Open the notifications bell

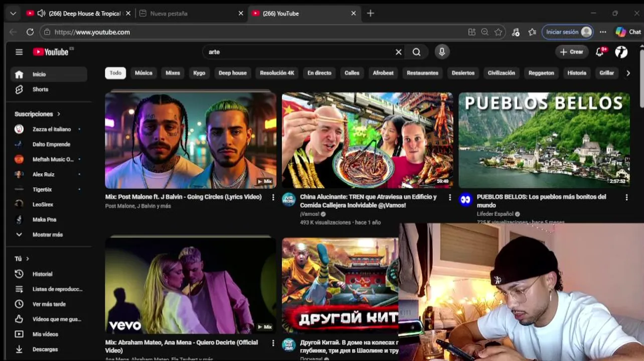[x=600, y=52]
